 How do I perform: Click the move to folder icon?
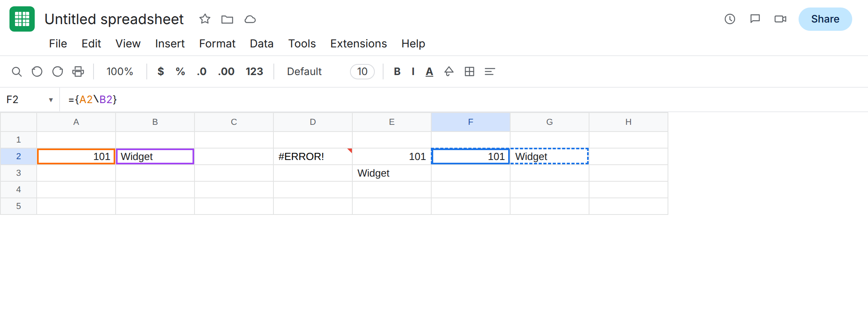click(x=227, y=19)
